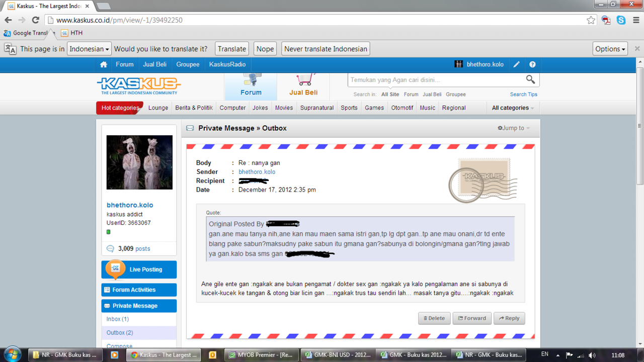Open Groupee in top navbar

(188, 64)
